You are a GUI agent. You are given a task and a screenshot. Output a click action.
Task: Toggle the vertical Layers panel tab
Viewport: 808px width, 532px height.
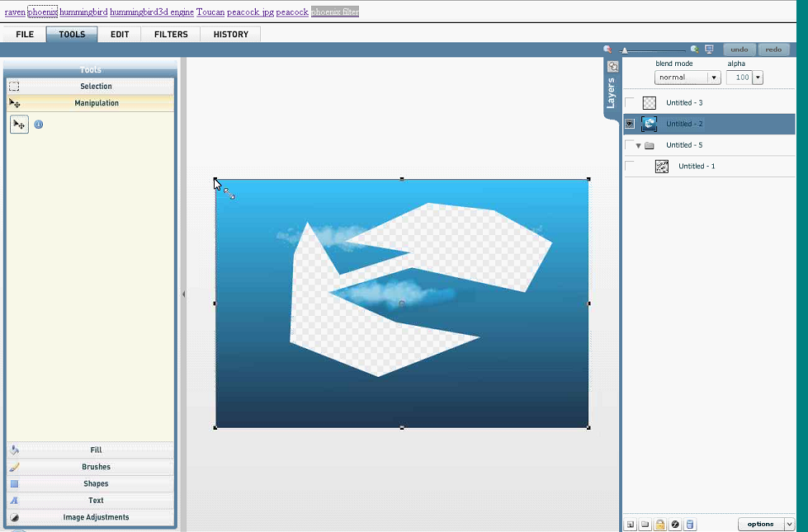[x=612, y=92]
